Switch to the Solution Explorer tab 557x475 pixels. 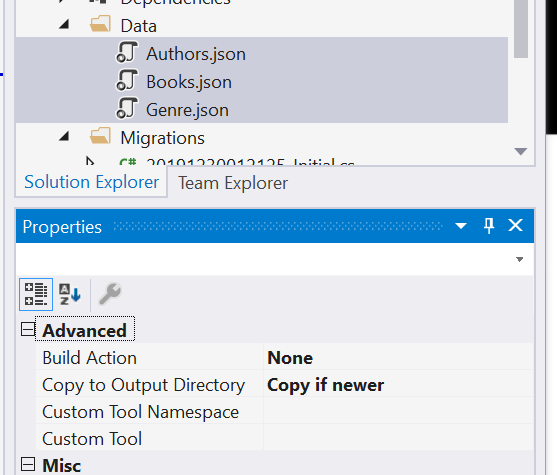coord(91,183)
